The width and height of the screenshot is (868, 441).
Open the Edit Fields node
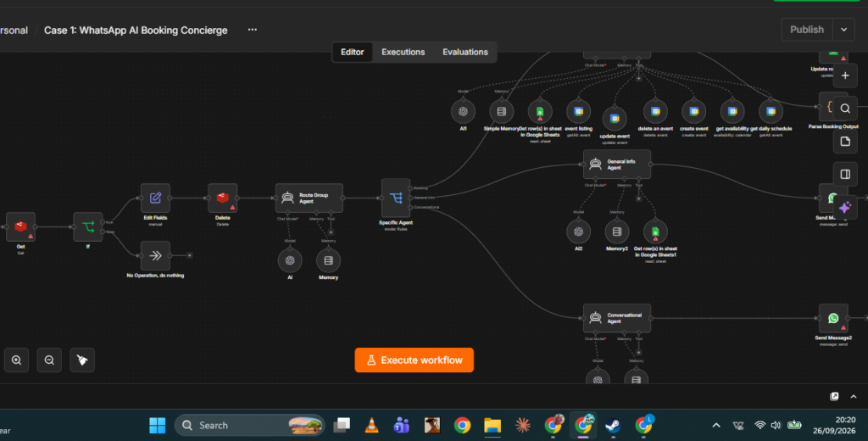(x=156, y=198)
